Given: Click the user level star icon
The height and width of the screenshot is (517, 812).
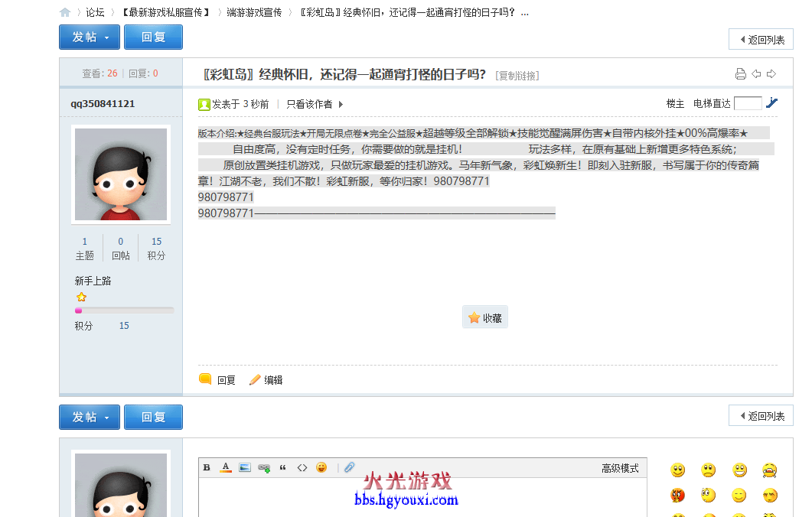Looking at the screenshot, I should [x=81, y=297].
